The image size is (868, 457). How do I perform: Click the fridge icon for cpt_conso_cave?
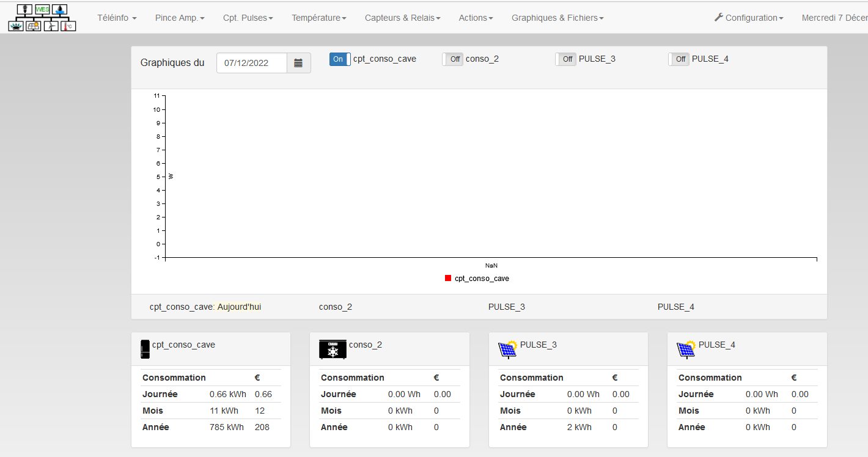145,349
